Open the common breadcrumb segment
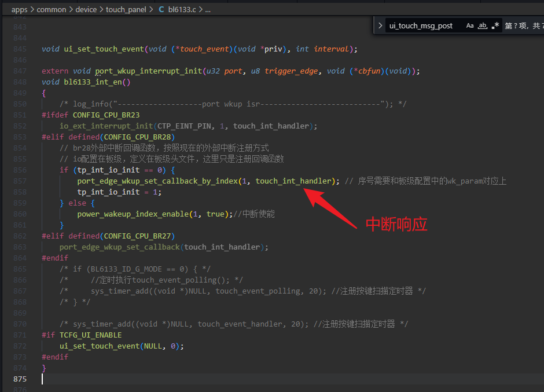The height and width of the screenshot is (392, 544). tap(52, 10)
